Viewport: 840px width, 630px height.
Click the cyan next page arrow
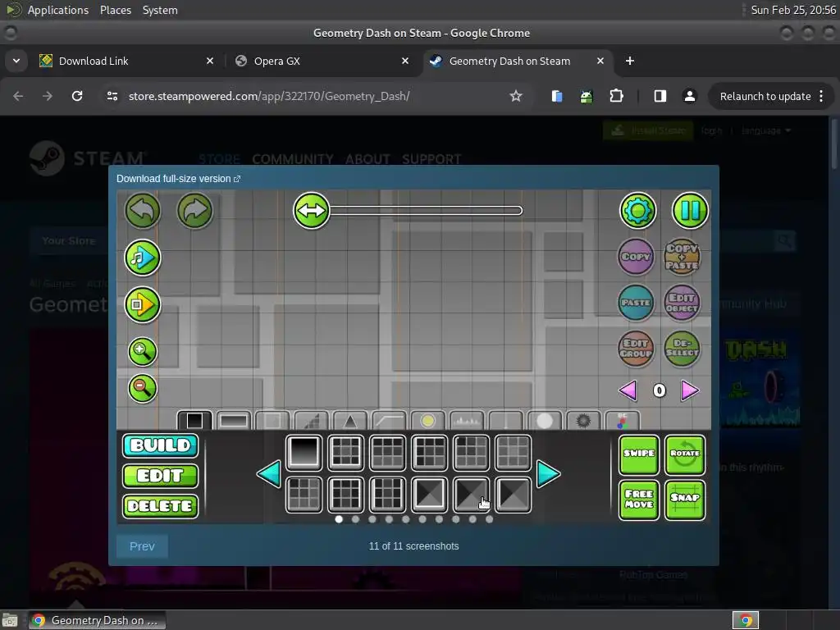[x=548, y=474]
